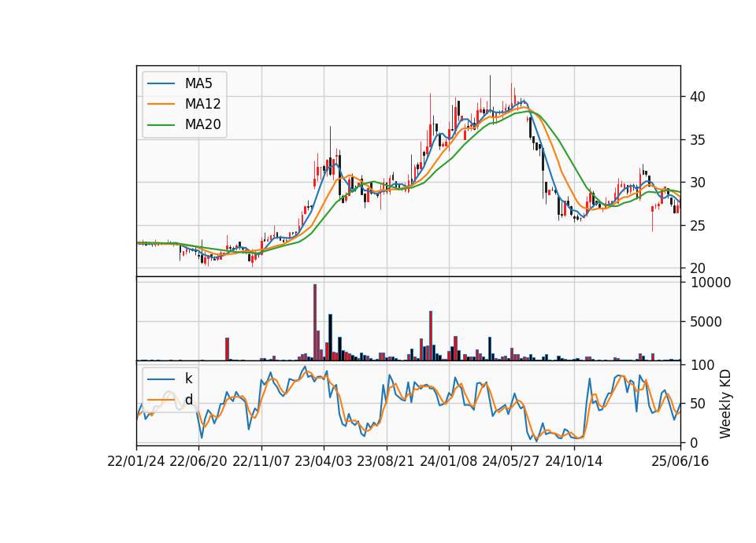Click the blue MA5 legend line sample
The width and height of the screenshot is (756, 543).
coord(161,83)
